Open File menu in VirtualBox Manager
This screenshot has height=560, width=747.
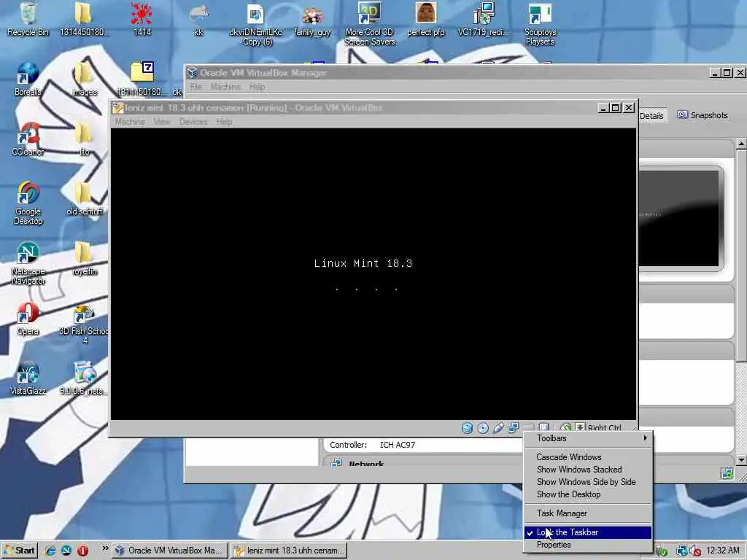coord(196,87)
